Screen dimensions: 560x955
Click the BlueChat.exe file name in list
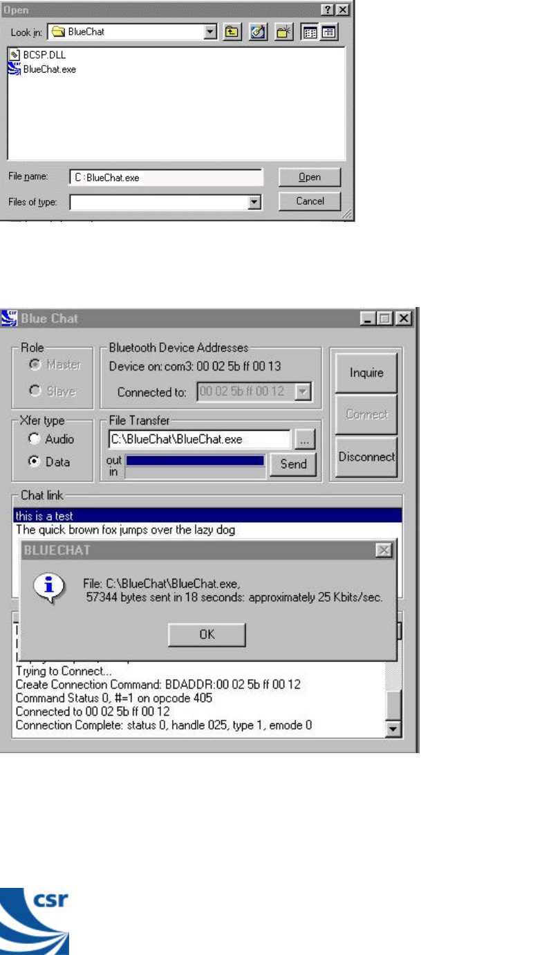[50, 69]
